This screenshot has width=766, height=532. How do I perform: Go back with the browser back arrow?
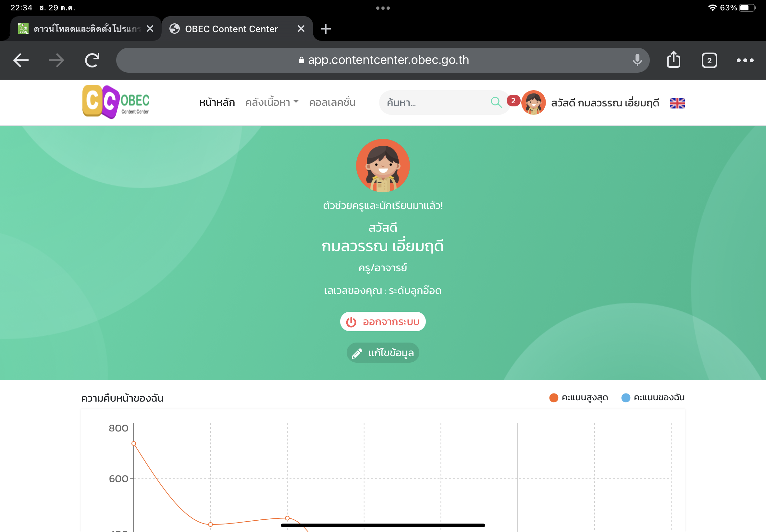click(21, 60)
